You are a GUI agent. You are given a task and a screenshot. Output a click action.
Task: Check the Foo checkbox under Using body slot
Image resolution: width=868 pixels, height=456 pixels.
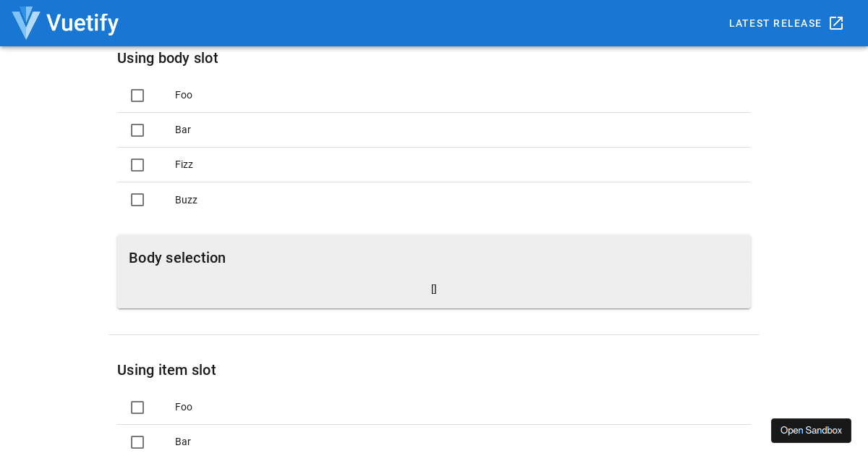(137, 95)
